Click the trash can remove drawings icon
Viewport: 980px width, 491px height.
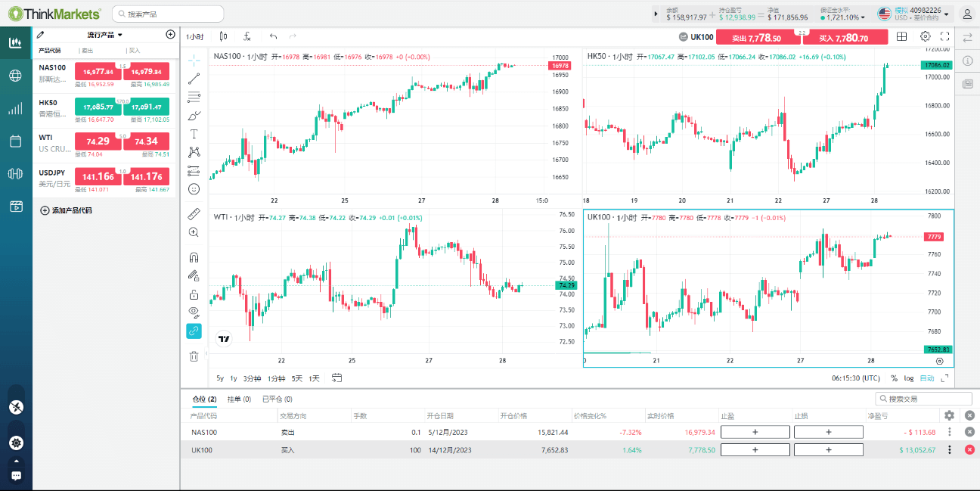(194, 356)
